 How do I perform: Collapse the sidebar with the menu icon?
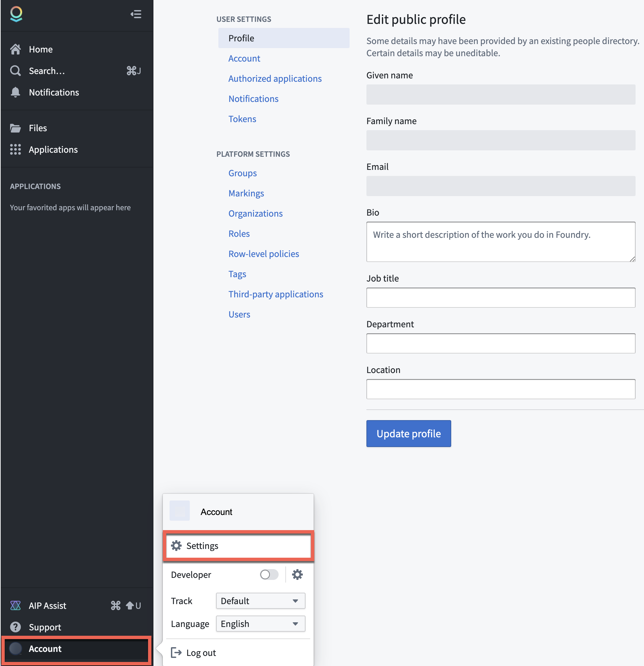(x=136, y=14)
